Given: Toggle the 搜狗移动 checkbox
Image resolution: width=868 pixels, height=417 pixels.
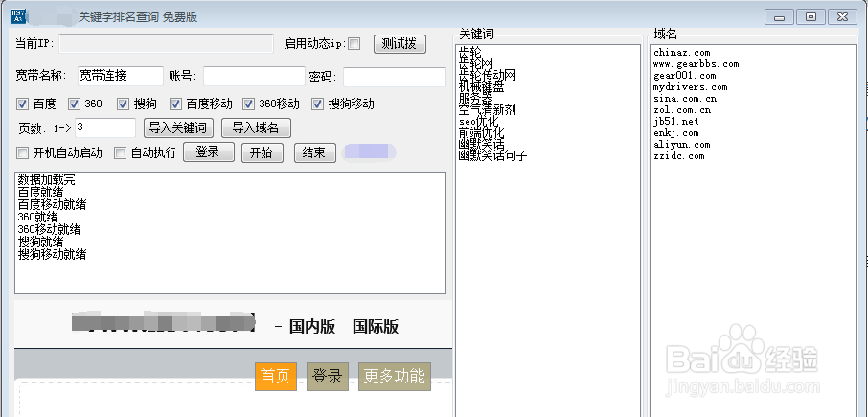Looking at the screenshot, I should [x=318, y=104].
